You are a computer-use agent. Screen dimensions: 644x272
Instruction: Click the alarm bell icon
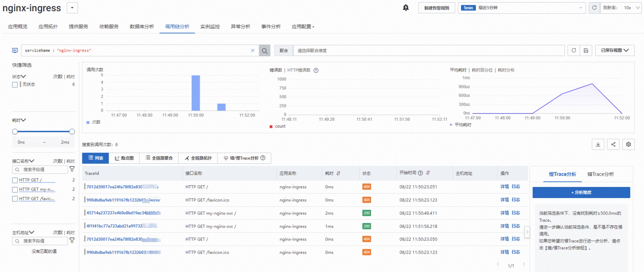click(x=405, y=8)
